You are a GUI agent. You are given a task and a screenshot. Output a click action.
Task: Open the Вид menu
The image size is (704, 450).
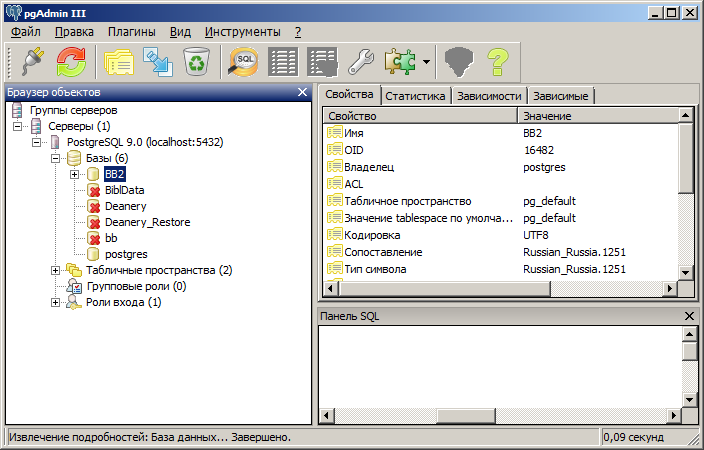point(180,32)
